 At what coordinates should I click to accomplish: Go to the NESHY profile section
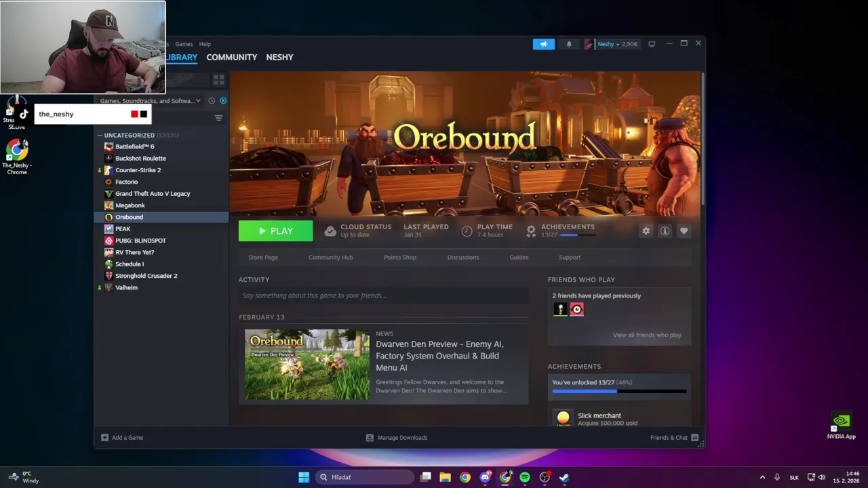(x=279, y=58)
